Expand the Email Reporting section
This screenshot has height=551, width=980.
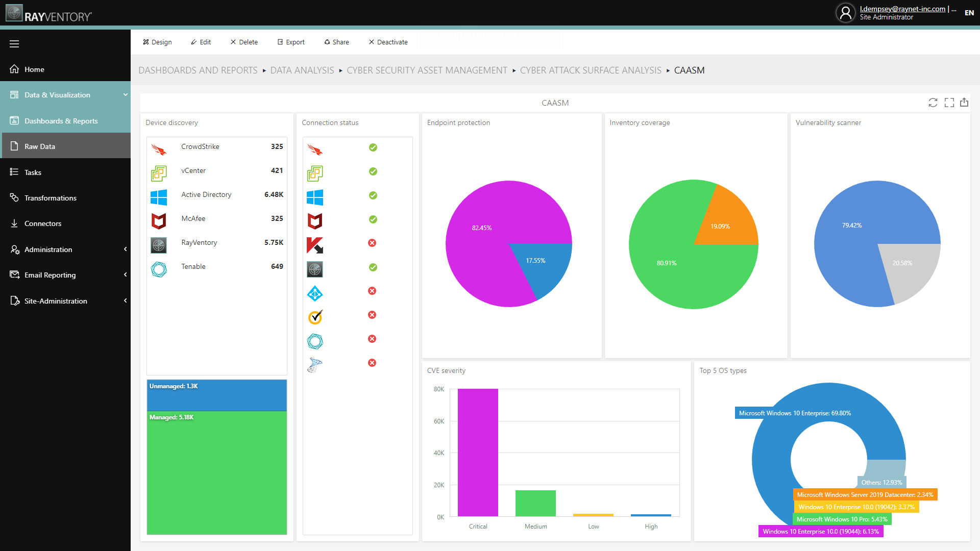click(x=125, y=275)
